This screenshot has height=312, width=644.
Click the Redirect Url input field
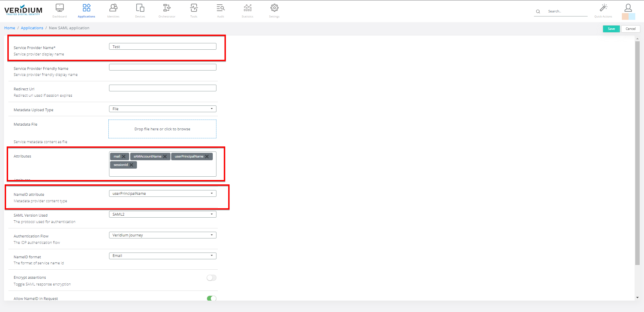click(162, 88)
